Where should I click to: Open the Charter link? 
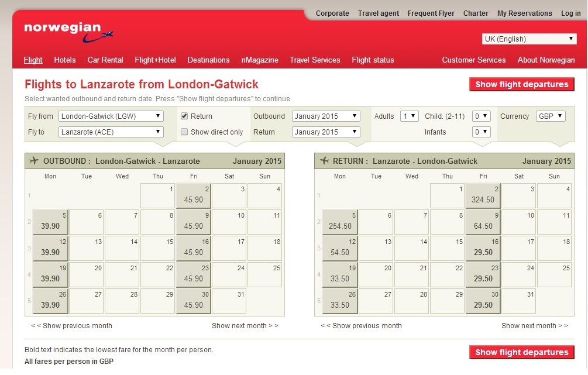click(476, 13)
